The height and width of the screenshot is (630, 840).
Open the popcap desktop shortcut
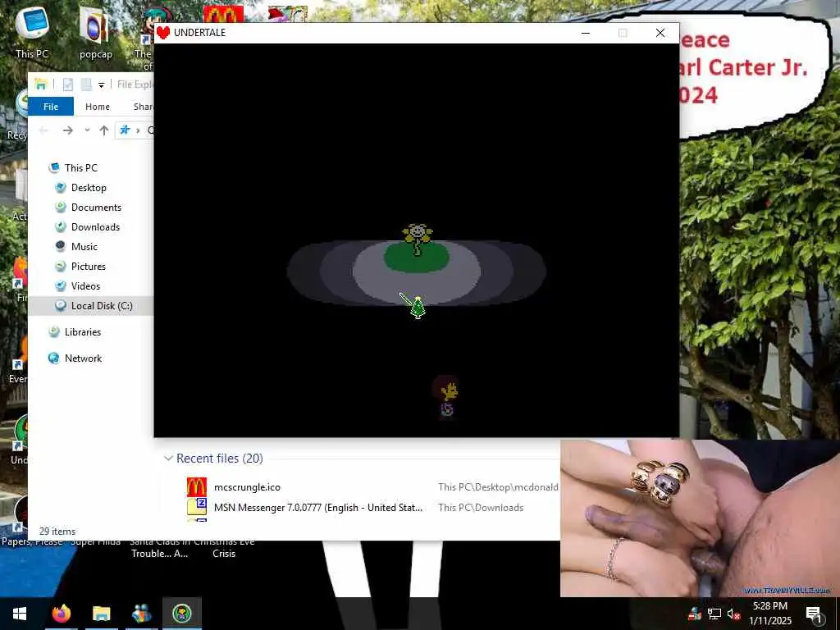[95, 32]
